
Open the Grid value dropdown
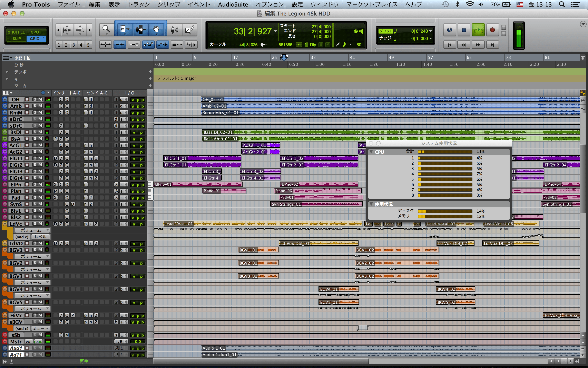[431, 31]
